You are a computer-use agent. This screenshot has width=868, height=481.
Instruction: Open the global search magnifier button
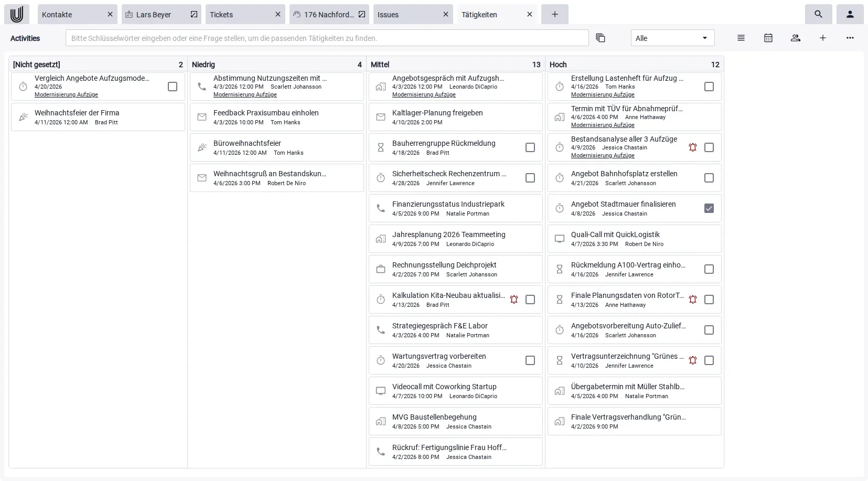click(x=818, y=14)
